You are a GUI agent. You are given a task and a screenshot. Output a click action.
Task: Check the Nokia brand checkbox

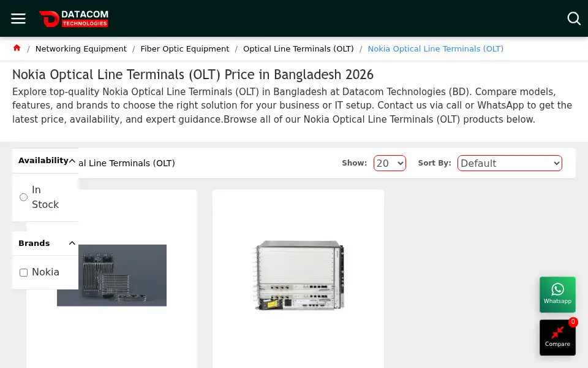pyautogui.click(x=24, y=272)
